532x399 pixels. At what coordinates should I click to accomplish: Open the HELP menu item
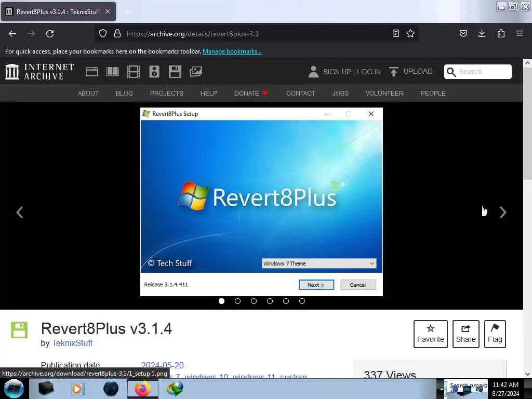pyautogui.click(x=209, y=94)
